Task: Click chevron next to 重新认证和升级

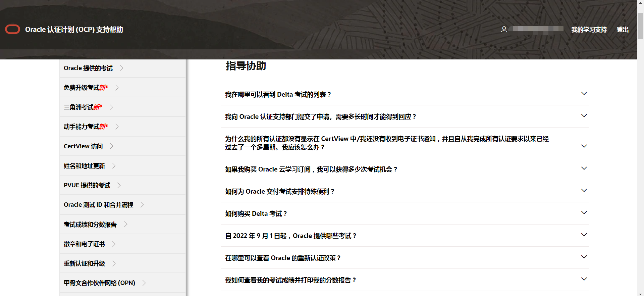Action: point(114,263)
